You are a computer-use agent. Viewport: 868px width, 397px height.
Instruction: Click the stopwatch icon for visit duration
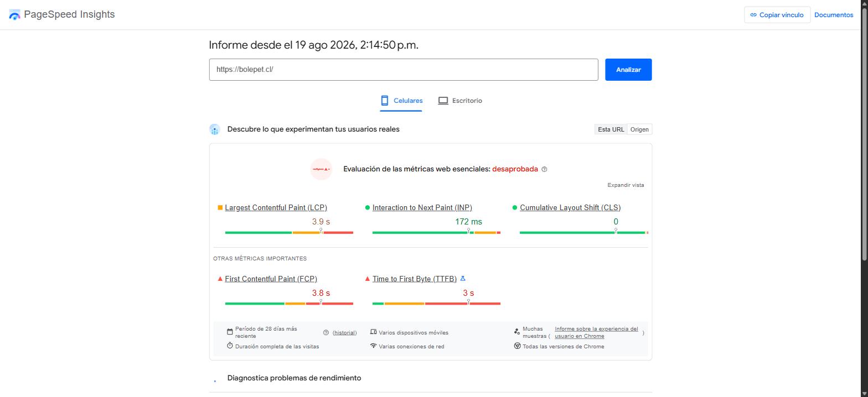[230, 346]
